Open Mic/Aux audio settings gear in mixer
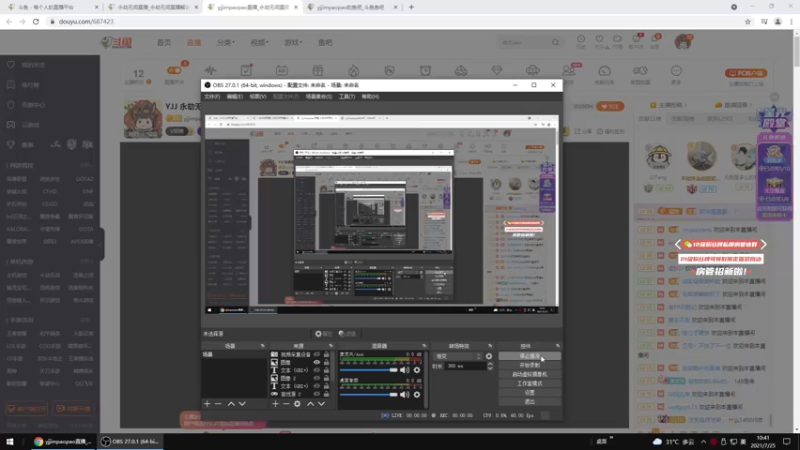 coord(417,370)
